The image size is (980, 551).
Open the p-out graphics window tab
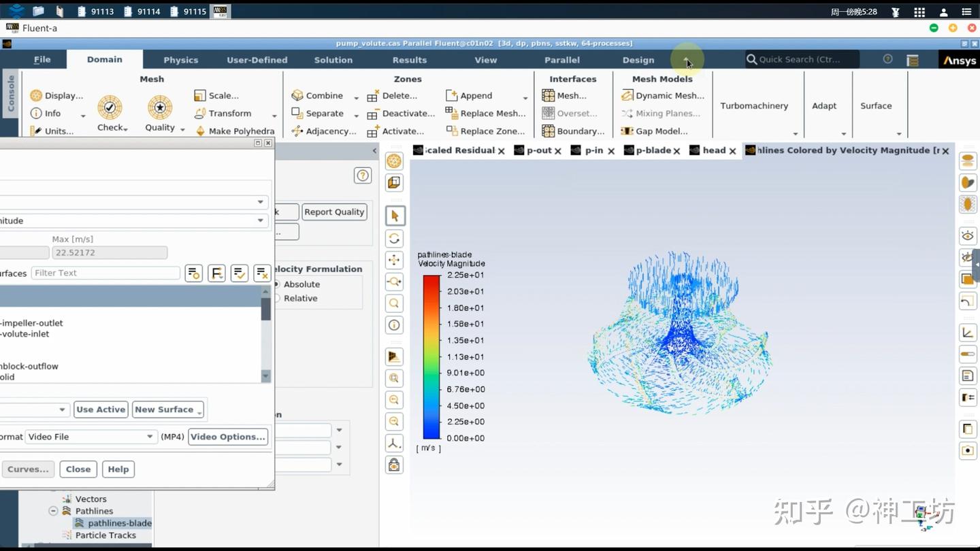[x=539, y=150]
